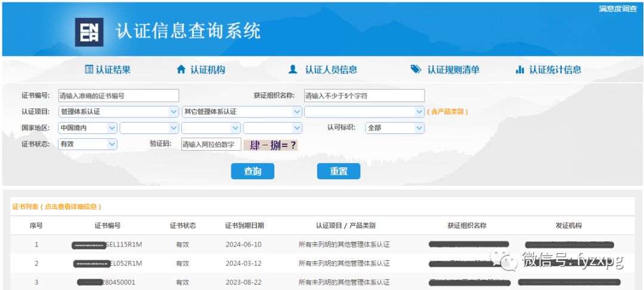Open certificate ending SEL115R1M
Screen dimensions: 644x290
(x=107, y=245)
